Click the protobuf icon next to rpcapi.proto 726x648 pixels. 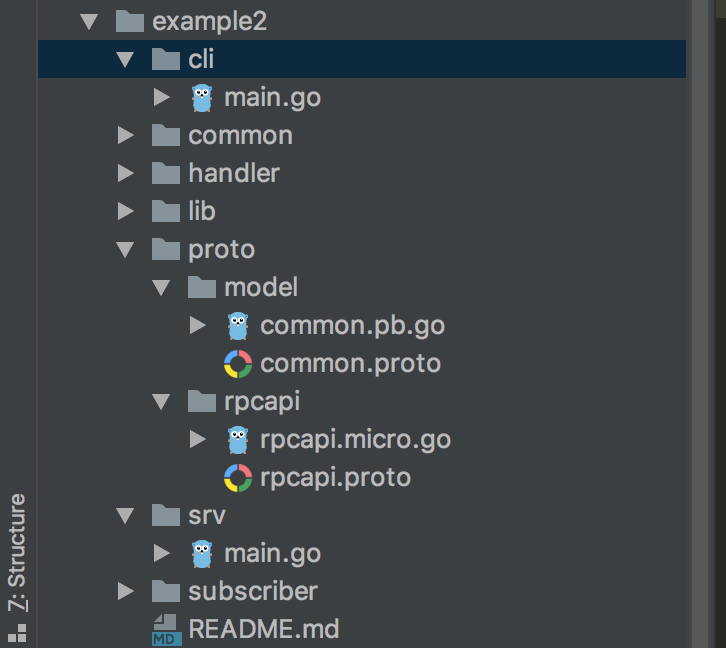click(237, 478)
